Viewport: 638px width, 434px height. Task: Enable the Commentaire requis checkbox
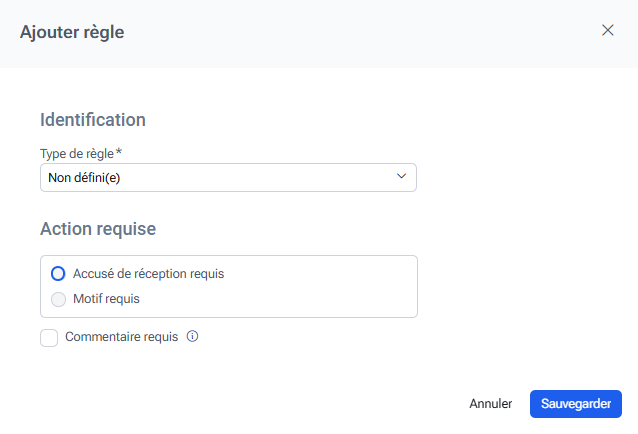(49, 338)
